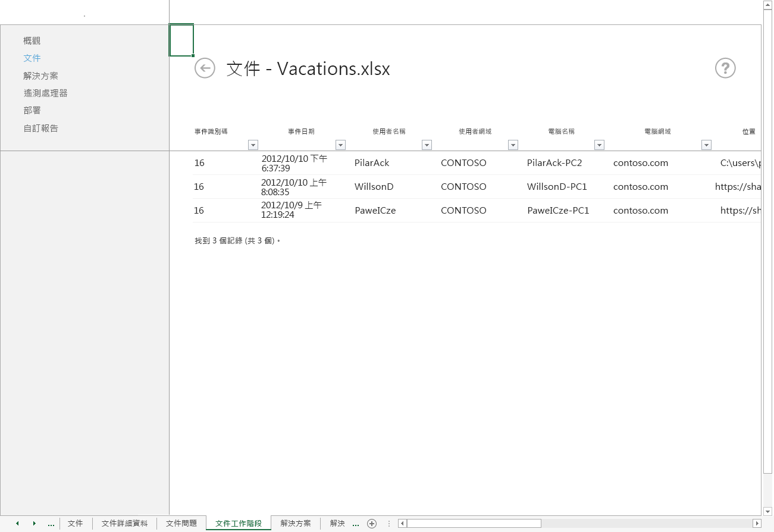Select the WillsonD user name cell

374,187
